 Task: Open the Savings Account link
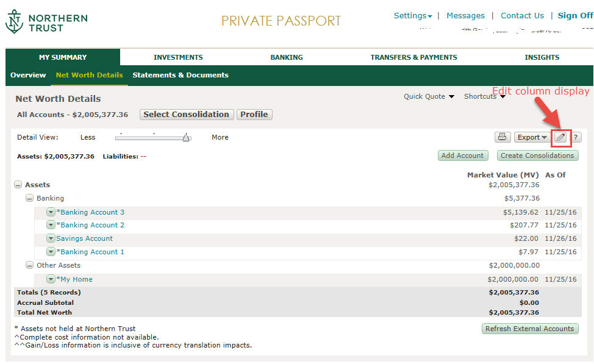point(84,238)
